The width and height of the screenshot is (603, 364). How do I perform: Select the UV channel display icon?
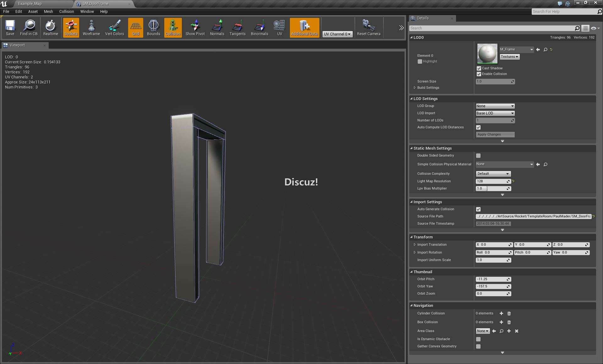tap(279, 27)
